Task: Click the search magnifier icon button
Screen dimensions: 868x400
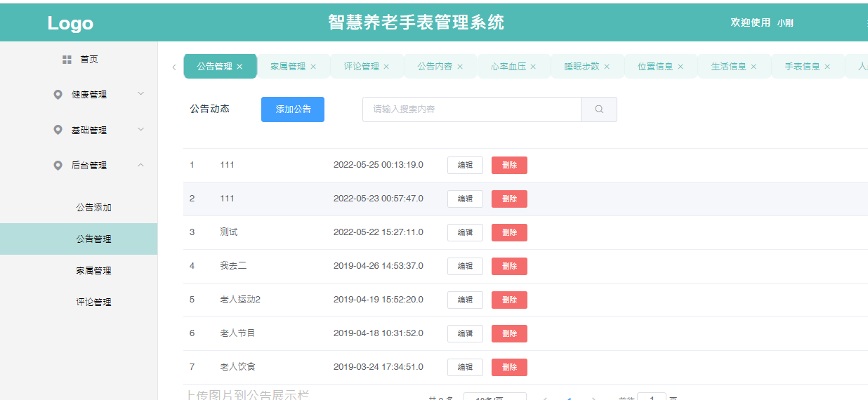Action: (x=599, y=109)
